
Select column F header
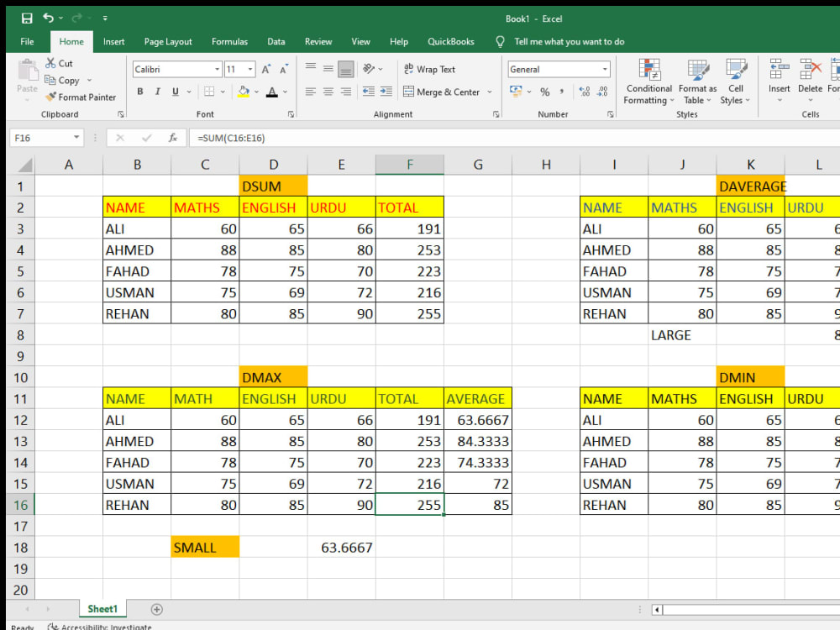point(410,165)
